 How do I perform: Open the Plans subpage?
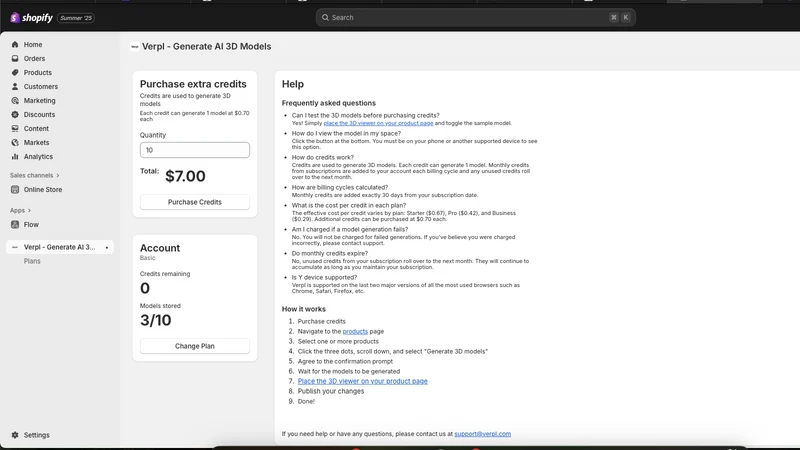tap(32, 261)
